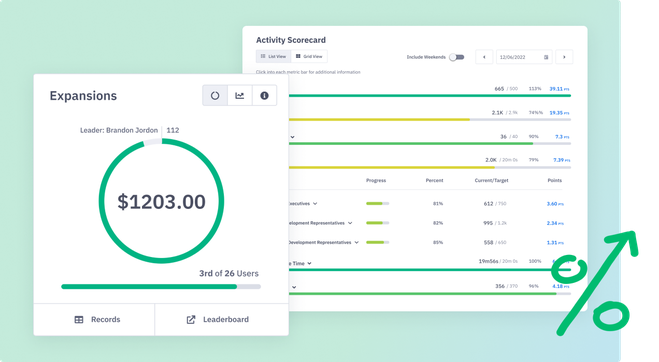The width and height of the screenshot is (659, 362).
Task: Click the Leaderboard external link icon
Action: point(191,320)
